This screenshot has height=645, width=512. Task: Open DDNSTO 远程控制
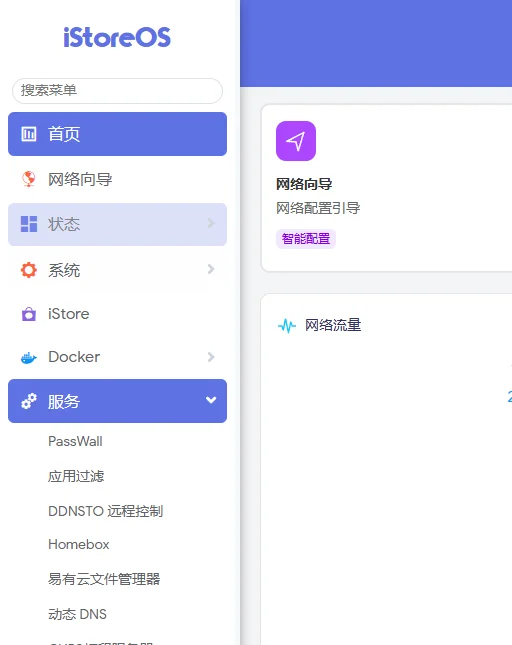(x=106, y=511)
